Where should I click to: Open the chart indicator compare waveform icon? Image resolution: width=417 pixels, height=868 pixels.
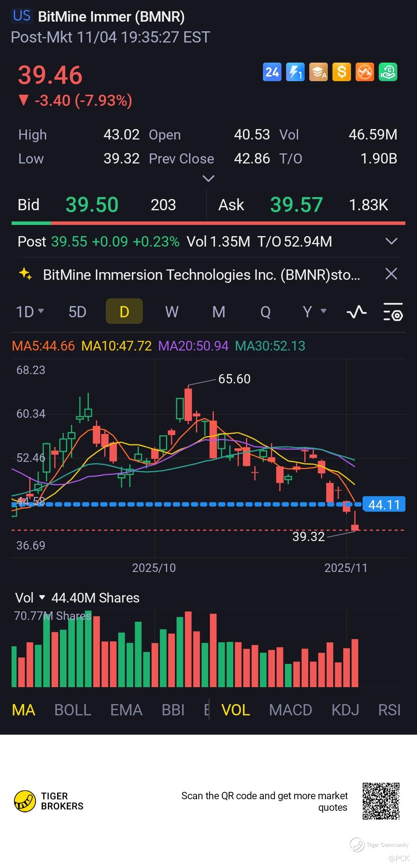(357, 311)
